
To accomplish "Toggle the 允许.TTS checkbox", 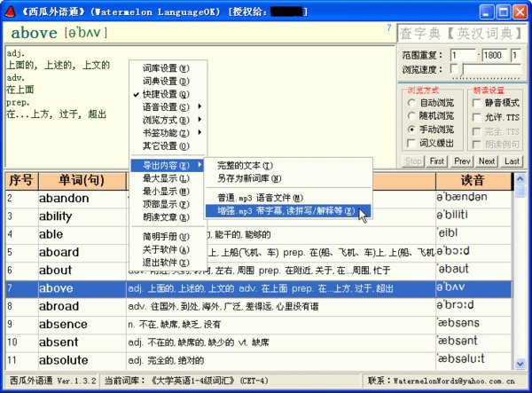I will click(x=475, y=117).
